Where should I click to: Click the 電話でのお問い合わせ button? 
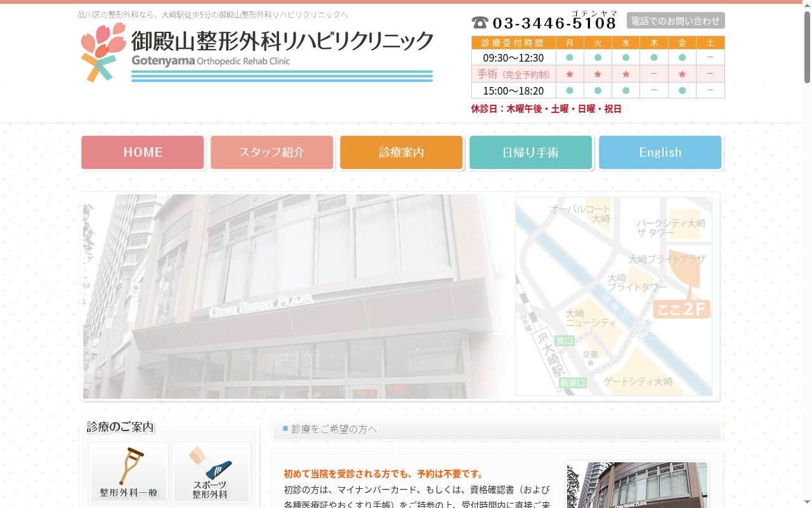pos(676,21)
